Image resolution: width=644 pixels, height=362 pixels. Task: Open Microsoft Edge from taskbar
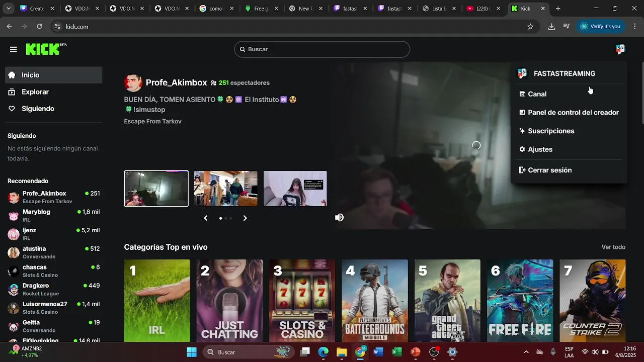coord(323,352)
